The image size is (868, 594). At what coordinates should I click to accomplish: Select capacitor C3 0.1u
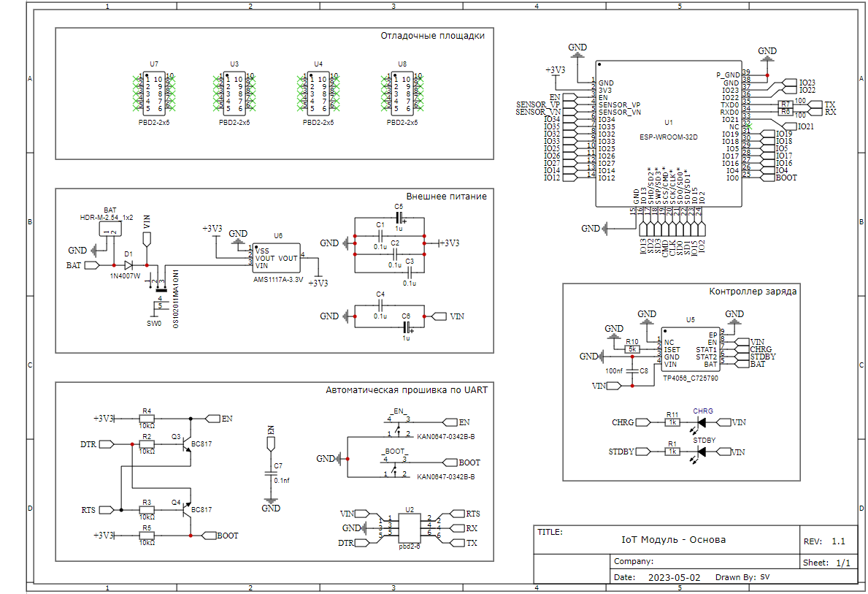coord(410,272)
